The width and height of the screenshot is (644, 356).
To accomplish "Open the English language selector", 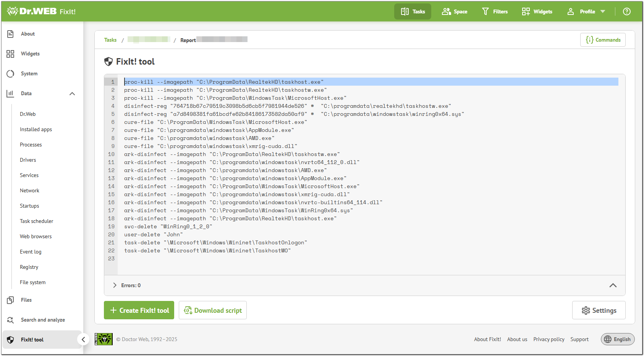I will [x=618, y=339].
